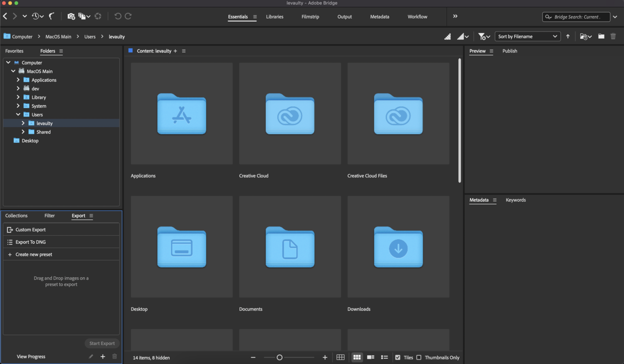Switch to the Filmstrip workspace
624x364 pixels.
click(x=310, y=17)
